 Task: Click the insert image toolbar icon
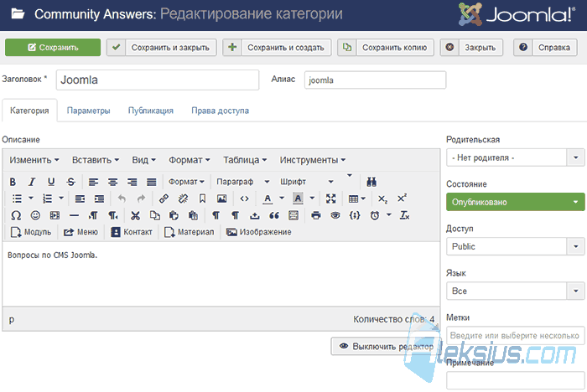222,199
